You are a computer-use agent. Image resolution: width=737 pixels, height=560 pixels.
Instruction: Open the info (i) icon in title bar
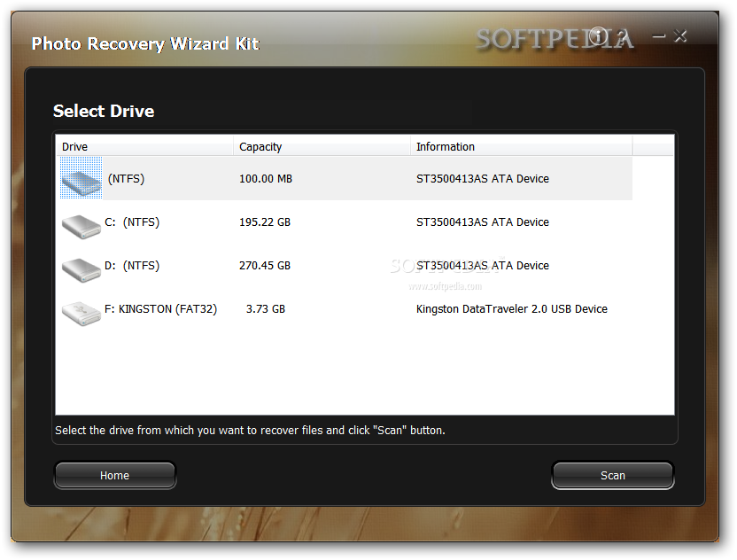pos(598,35)
